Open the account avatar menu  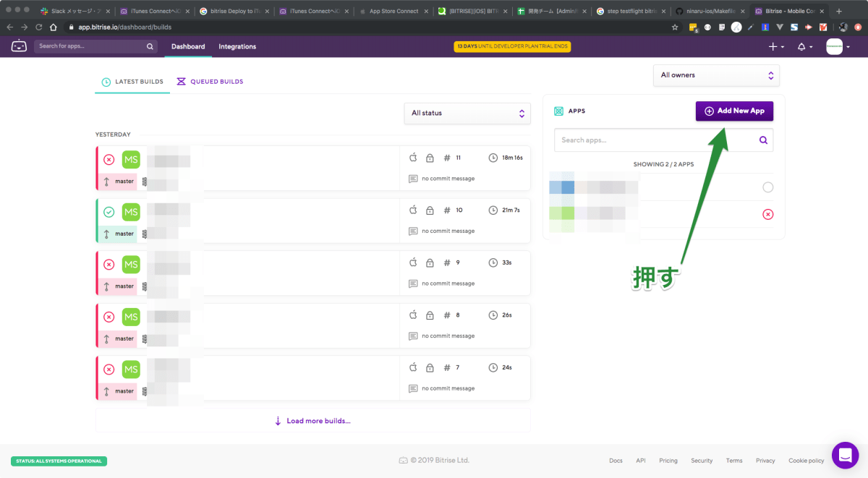pos(834,46)
